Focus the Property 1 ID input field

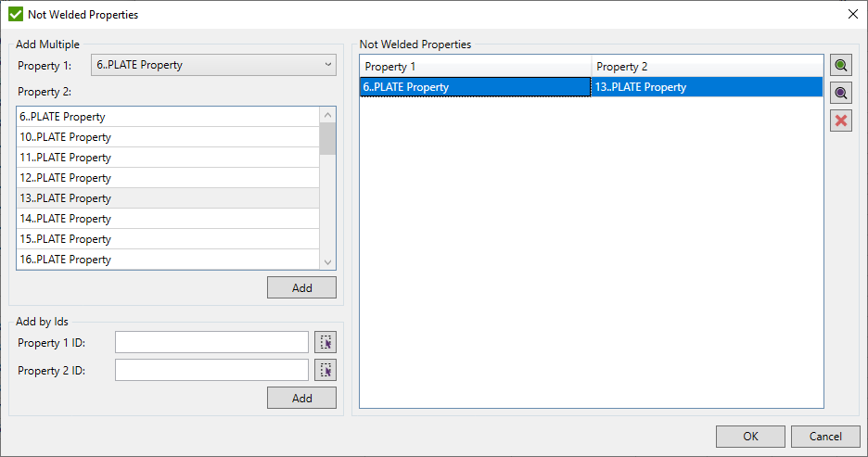pos(211,342)
